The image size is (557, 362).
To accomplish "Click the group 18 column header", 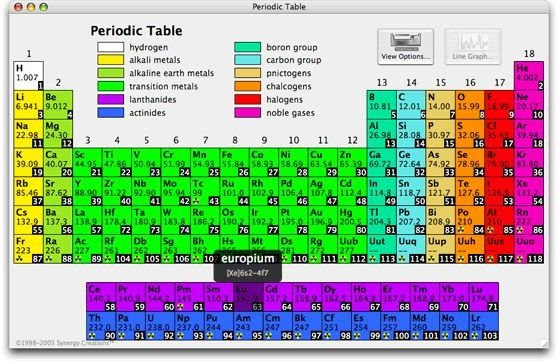I will pyautogui.click(x=529, y=54).
